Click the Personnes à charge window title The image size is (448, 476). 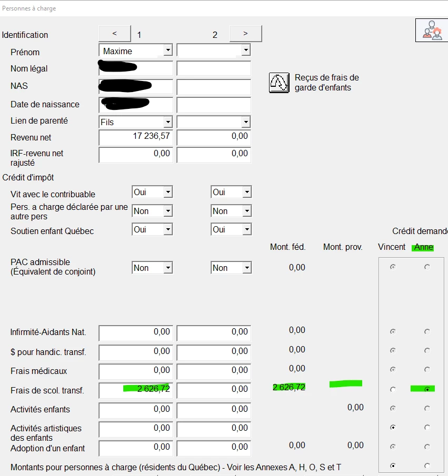29,8
